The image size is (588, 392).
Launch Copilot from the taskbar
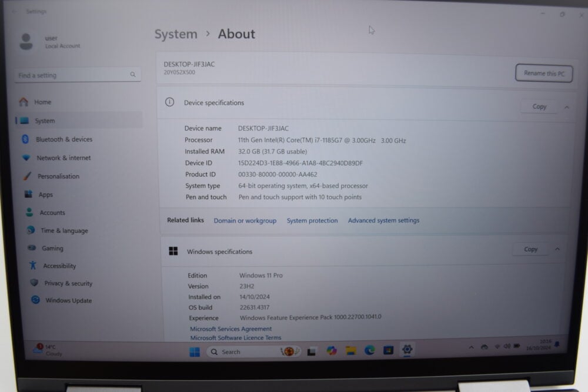[x=332, y=351]
